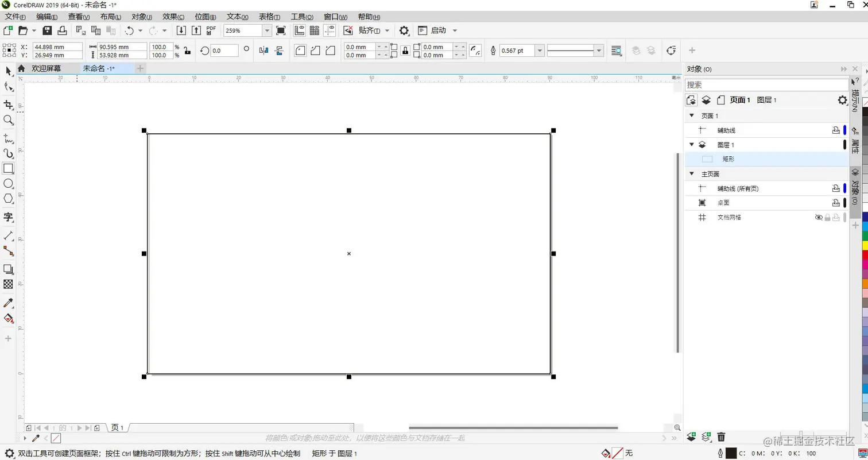868x460 pixels.
Task: Open the outline width dropdown
Action: [x=540, y=51]
